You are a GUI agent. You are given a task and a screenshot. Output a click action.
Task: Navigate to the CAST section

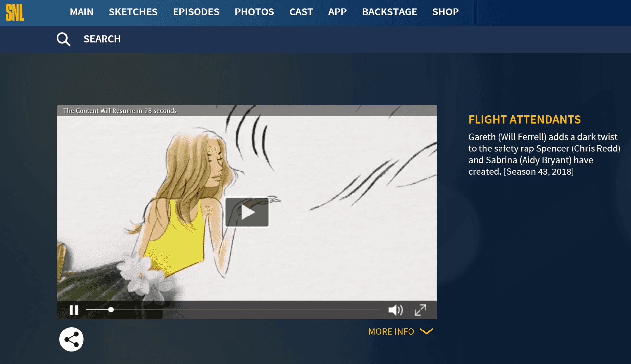301,12
